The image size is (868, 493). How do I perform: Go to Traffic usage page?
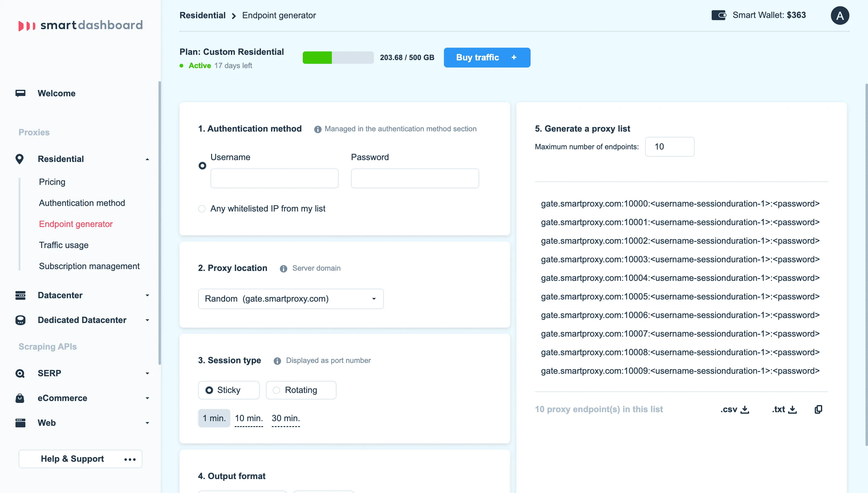(x=64, y=245)
